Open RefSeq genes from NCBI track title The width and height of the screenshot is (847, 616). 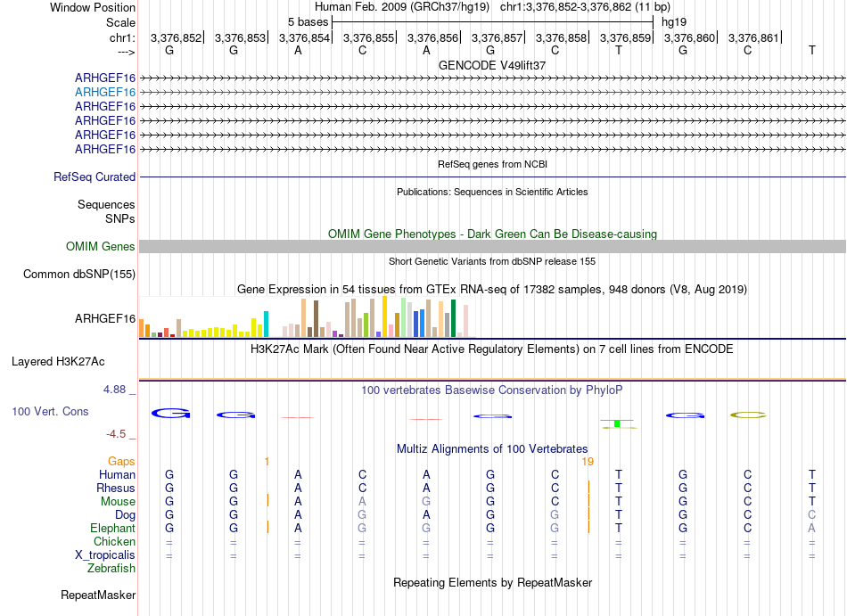pos(492,164)
